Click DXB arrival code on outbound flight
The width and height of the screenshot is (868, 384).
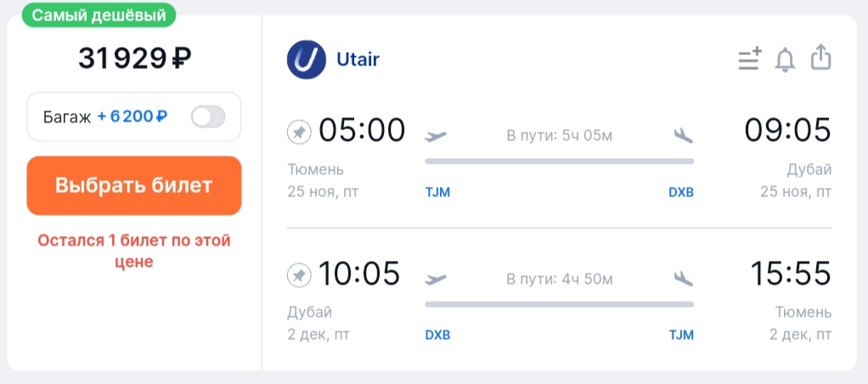(681, 192)
